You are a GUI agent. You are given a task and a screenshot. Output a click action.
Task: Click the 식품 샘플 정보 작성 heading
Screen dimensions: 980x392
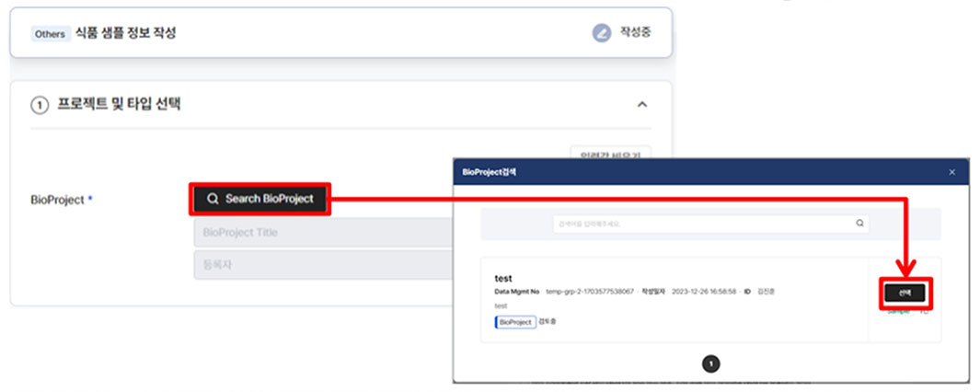click(126, 33)
